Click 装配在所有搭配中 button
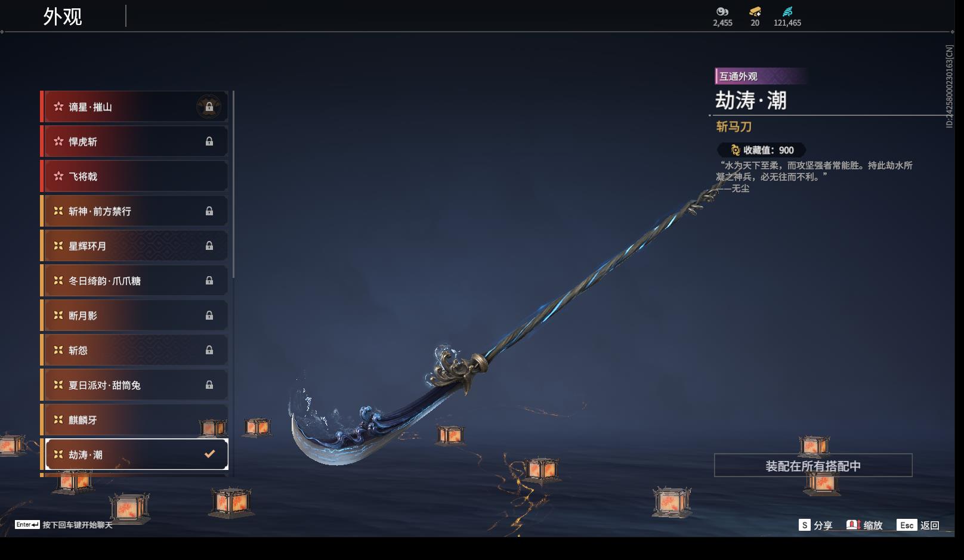 813,466
